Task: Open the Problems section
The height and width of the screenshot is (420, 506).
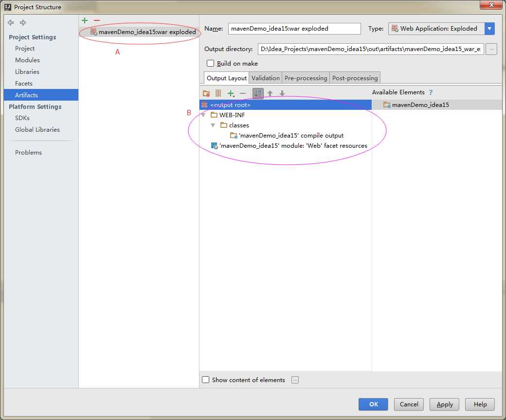Action: 28,153
